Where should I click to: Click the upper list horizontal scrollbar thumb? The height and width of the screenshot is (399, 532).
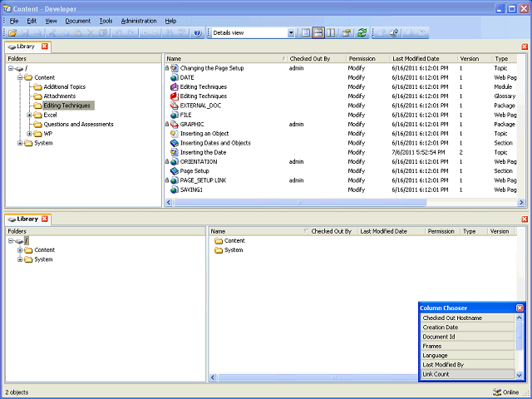(300, 203)
